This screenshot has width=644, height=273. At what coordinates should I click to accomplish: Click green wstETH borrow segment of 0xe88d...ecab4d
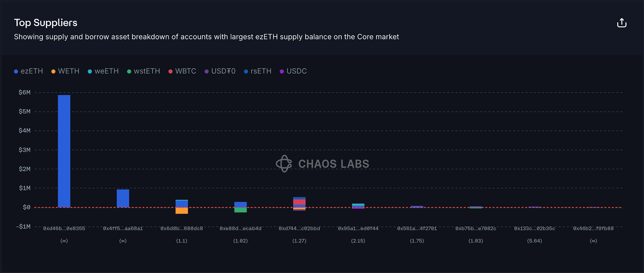click(241, 210)
